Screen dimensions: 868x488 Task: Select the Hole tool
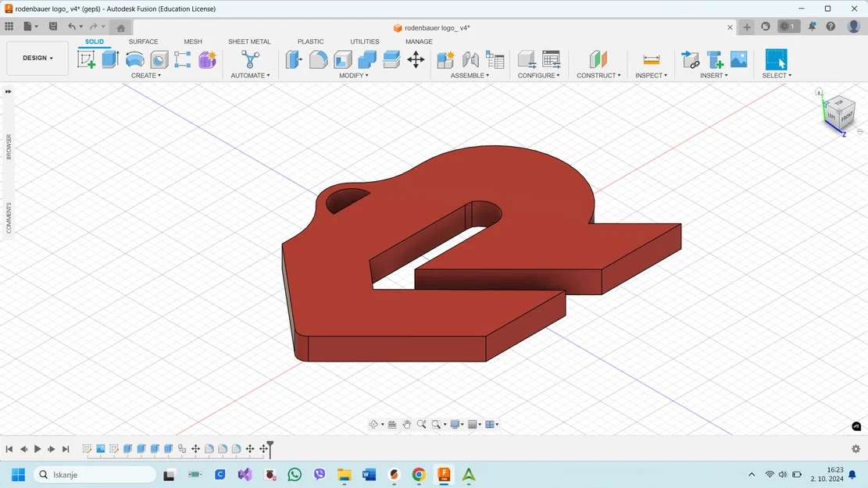[159, 59]
